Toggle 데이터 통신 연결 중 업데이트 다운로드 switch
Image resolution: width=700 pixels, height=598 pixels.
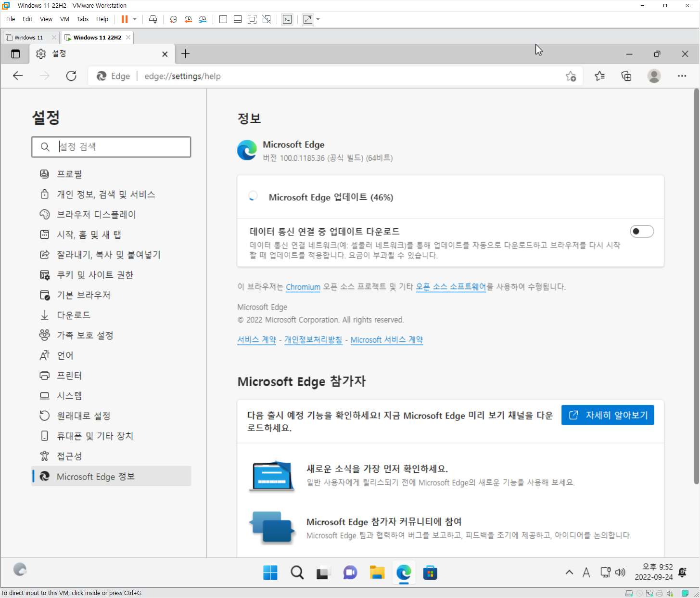click(x=642, y=232)
